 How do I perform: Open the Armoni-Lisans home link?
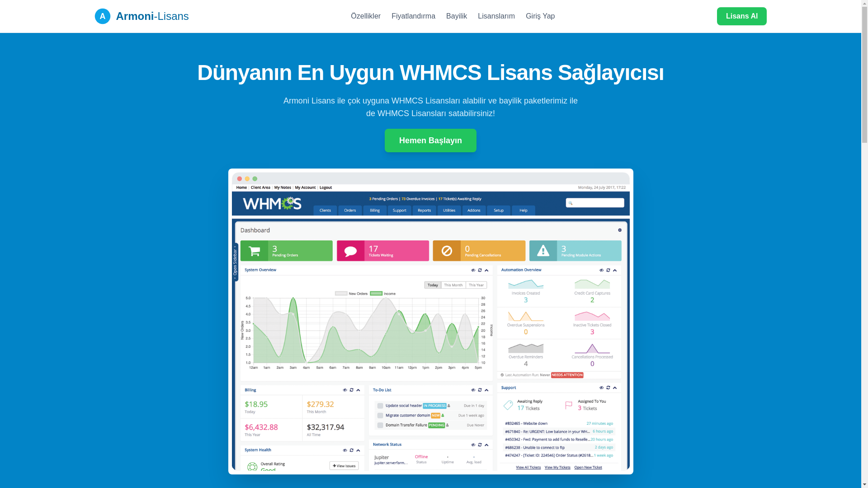142,16
